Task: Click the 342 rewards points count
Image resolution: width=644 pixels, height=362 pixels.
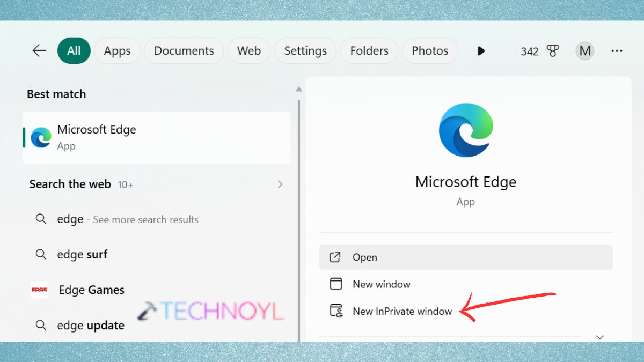Action: 530,51
